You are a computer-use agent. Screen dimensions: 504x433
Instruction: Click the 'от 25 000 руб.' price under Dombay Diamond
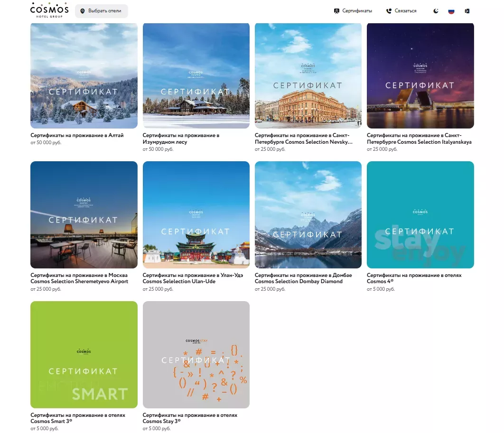pos(270,289)
